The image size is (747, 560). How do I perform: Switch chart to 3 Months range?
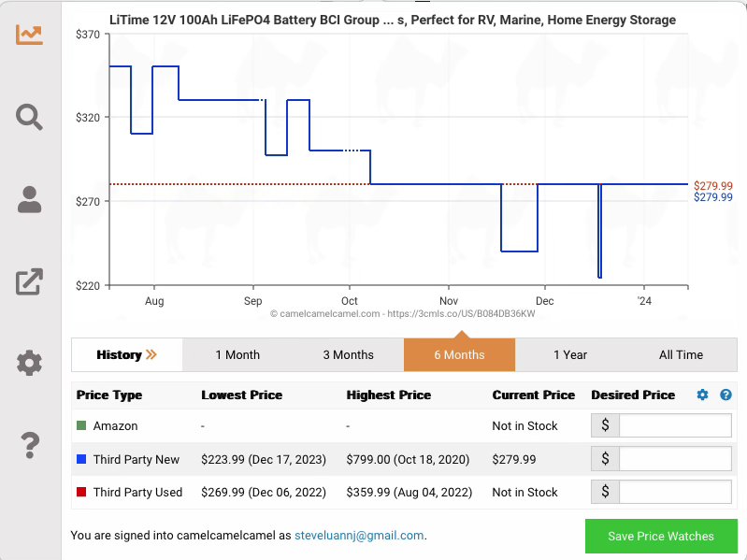348,354
